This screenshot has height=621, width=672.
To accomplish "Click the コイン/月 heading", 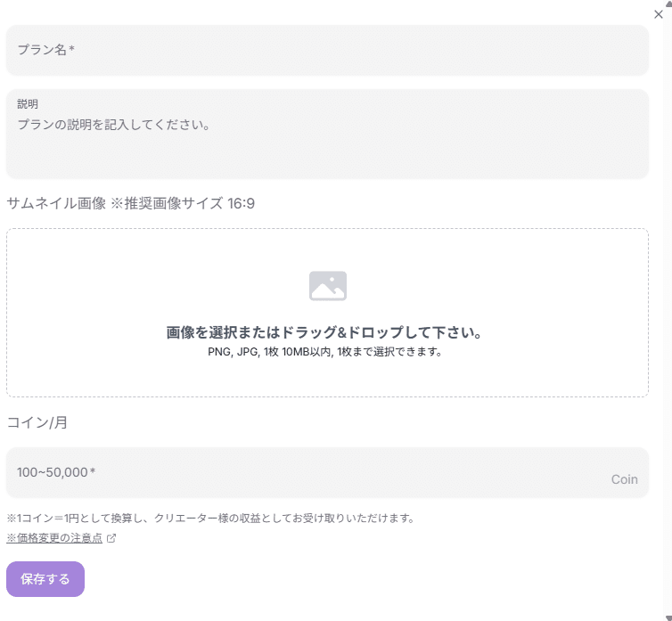I will (x=37, y=422).
